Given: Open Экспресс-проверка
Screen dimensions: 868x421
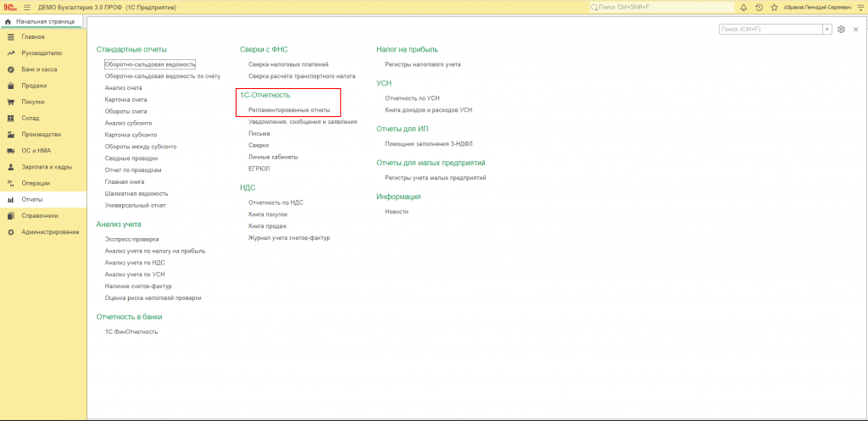Looking at the screenshot, I should [131, 239].
